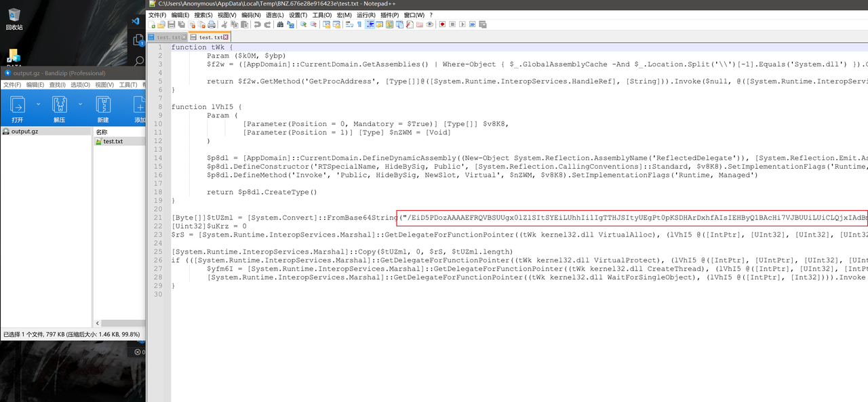Open 搜索(S) menu in Notepad++
The image size is (868, 402).
click(x=203, y=15)
